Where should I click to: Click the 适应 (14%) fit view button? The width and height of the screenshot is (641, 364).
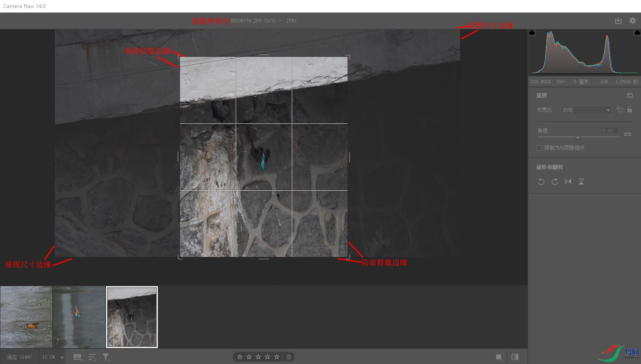click(x=19, y=357)
